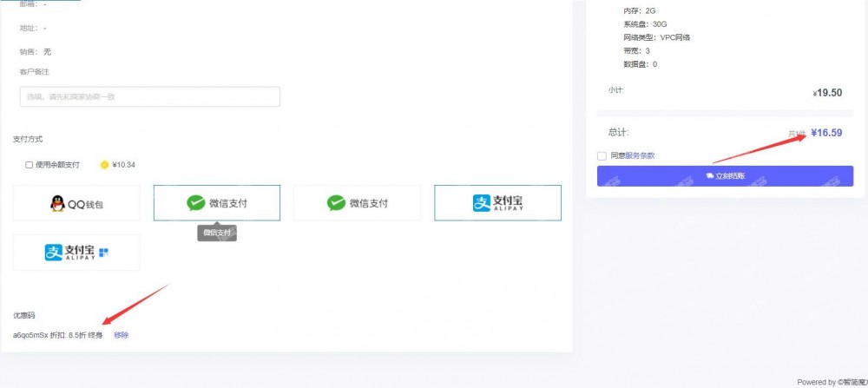Focus the 客户备注 remark input field
The height and width of the screenshot is (388, 868).
point(149,97)
